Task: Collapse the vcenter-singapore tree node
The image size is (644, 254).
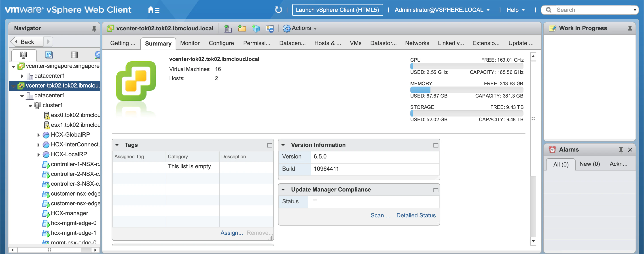Action: tap(13, 67)
